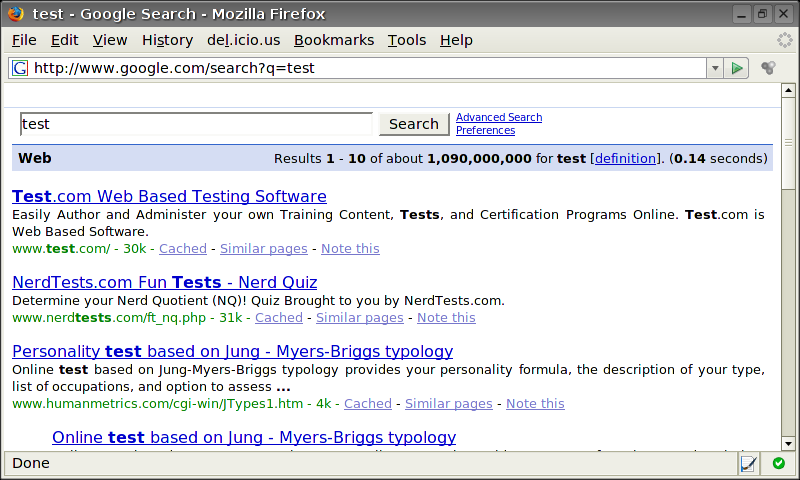The image size is (800, 480).
Task: Click the www.test.com/ - 30k green URL text
Action: (79, 248)
